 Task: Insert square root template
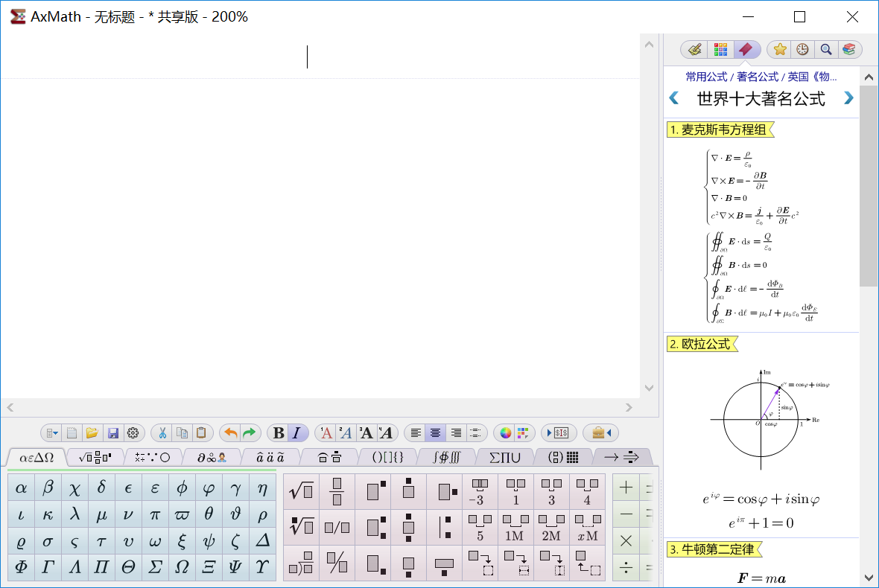pos(302,492)
